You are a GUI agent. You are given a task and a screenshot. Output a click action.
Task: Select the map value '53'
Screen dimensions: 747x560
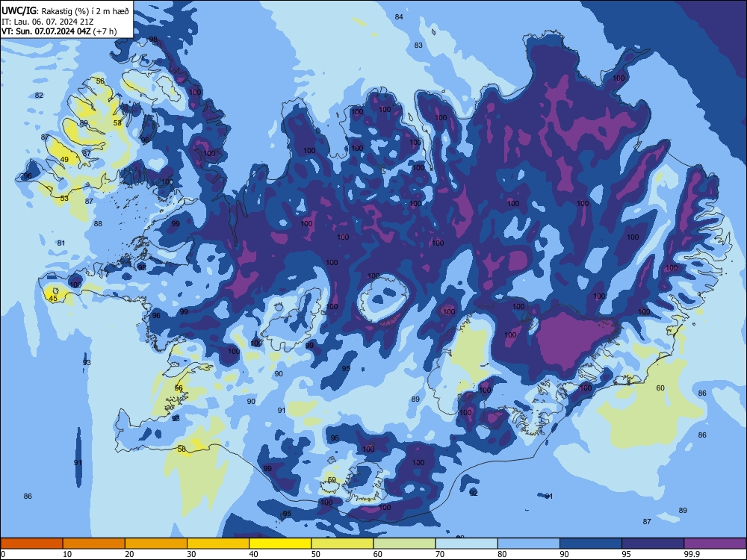point(64,198)
